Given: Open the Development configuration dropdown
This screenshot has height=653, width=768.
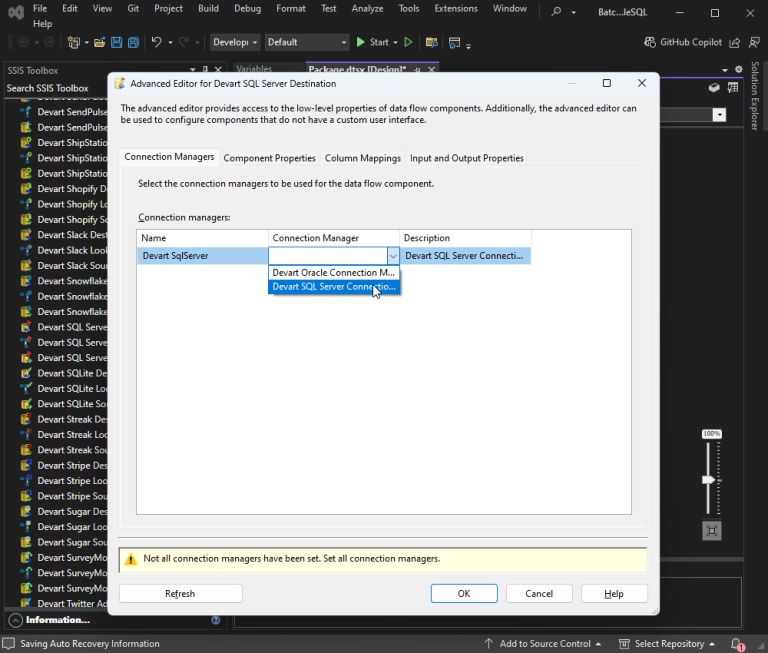Looking at the screenshot, I should point(235,42).
